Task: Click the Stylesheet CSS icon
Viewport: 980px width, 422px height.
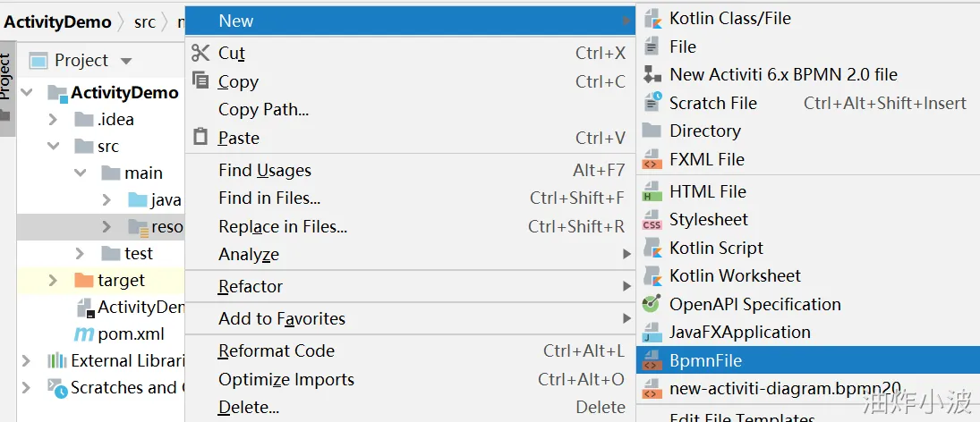Action: tap(652, 220)
